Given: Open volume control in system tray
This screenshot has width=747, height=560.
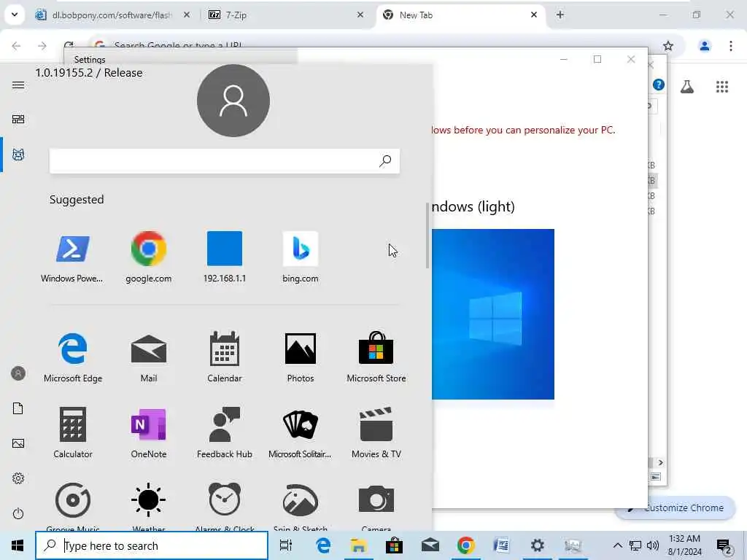Looking at the screenshot, I should [653, 545].
